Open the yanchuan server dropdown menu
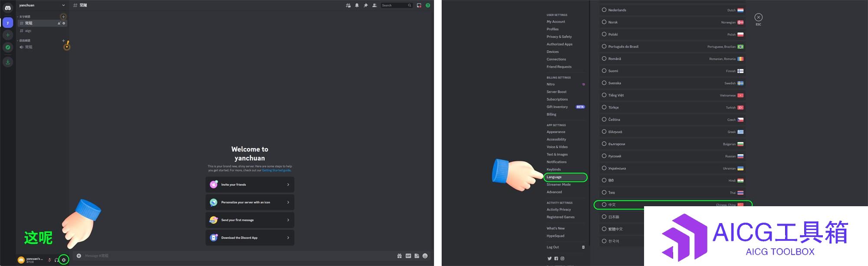Viewport: 868px width, 266px height. coord(42,5)
